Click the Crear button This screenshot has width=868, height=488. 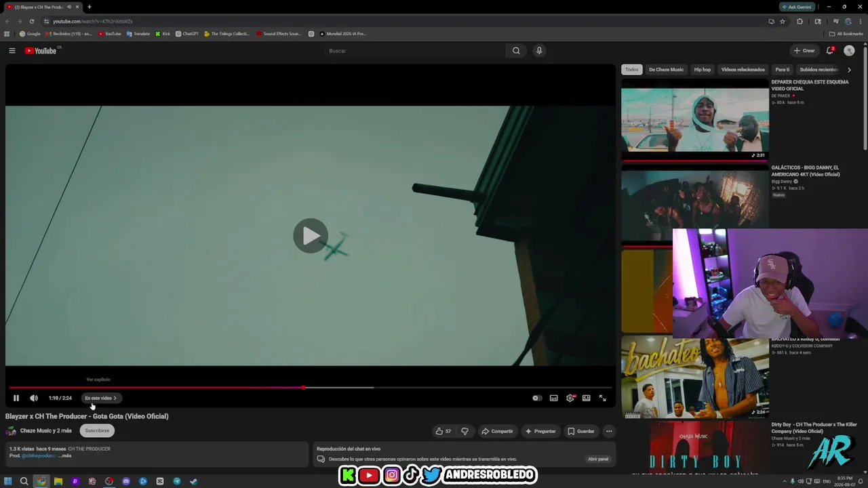tap(804, 51)
